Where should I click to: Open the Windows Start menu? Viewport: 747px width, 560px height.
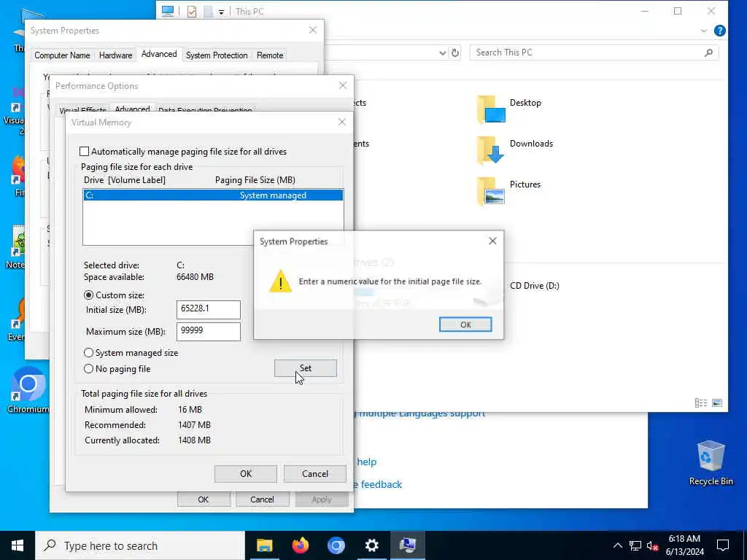click(x=18, y=545)
